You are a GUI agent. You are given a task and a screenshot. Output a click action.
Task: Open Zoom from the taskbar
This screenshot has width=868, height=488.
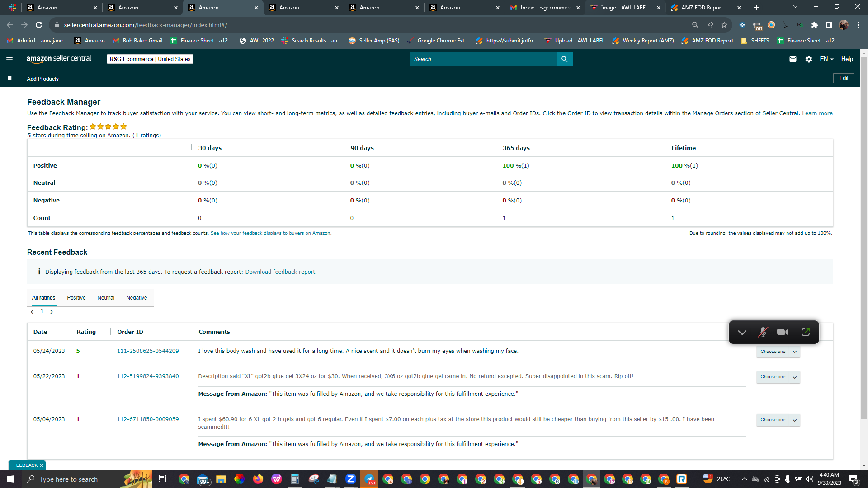coord(350,479)
